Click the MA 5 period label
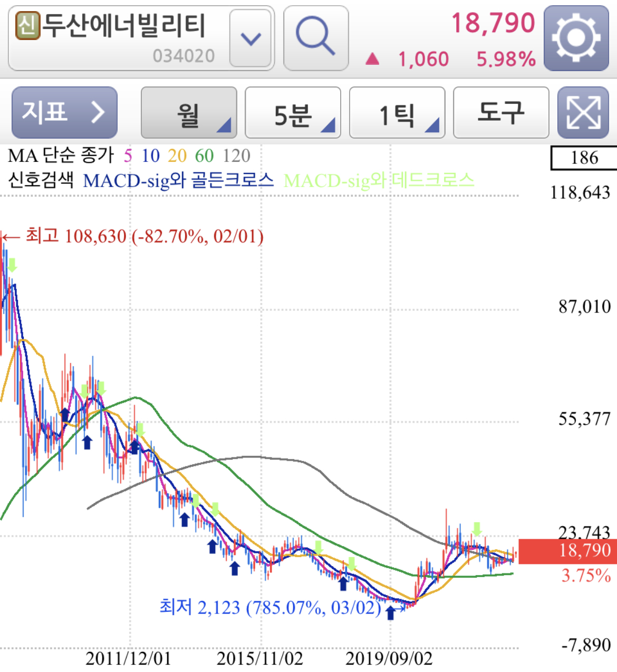The width and height of the screenshot is (617, 672). pos(128,155)
